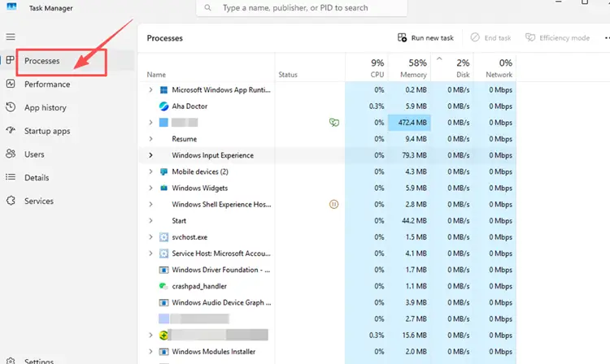
Task: Click the Aha Doctor app icon
Action: pyautogui.click(x=163, y=106)
